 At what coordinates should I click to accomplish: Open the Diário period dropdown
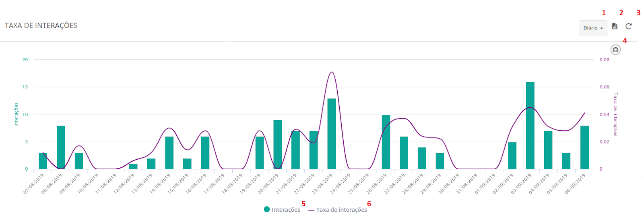click(593, 28)
